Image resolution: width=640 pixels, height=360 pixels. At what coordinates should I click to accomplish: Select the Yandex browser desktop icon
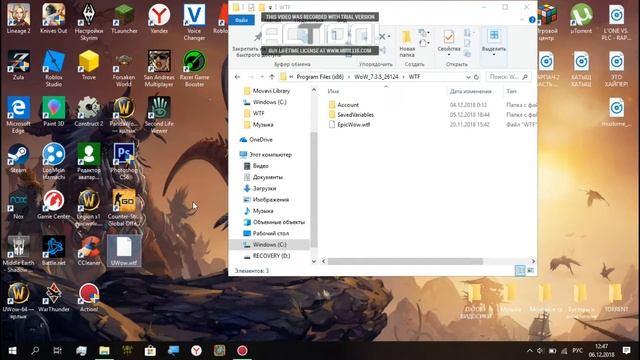159,19
